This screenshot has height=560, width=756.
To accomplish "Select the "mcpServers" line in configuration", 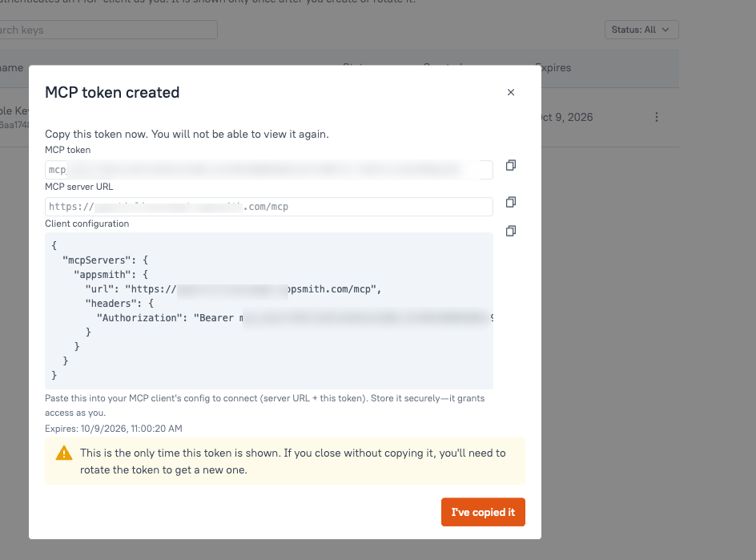I will pos(105,260).
